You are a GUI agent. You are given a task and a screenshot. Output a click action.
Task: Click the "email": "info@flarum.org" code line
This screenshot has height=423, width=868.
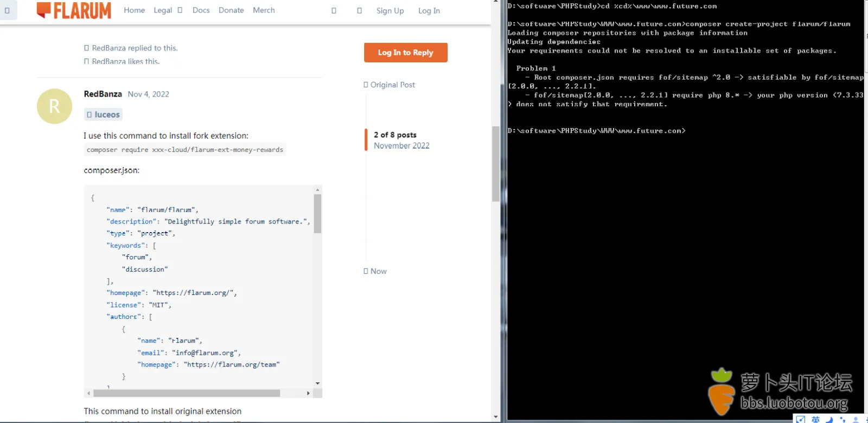[x=189, y=352]
